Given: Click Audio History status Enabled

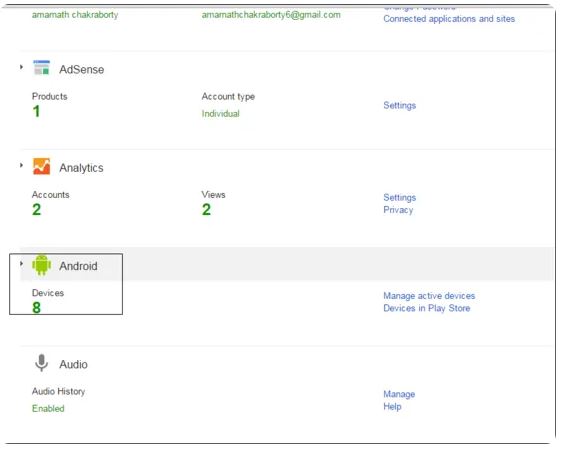Looking at the screenshot, I should coord(48,408).
